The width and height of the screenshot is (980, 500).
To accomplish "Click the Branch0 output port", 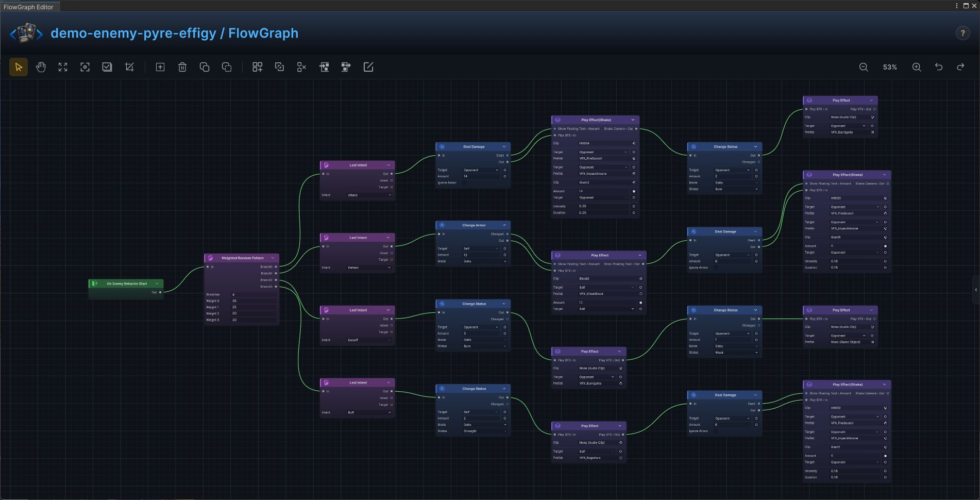I will 276,267.
